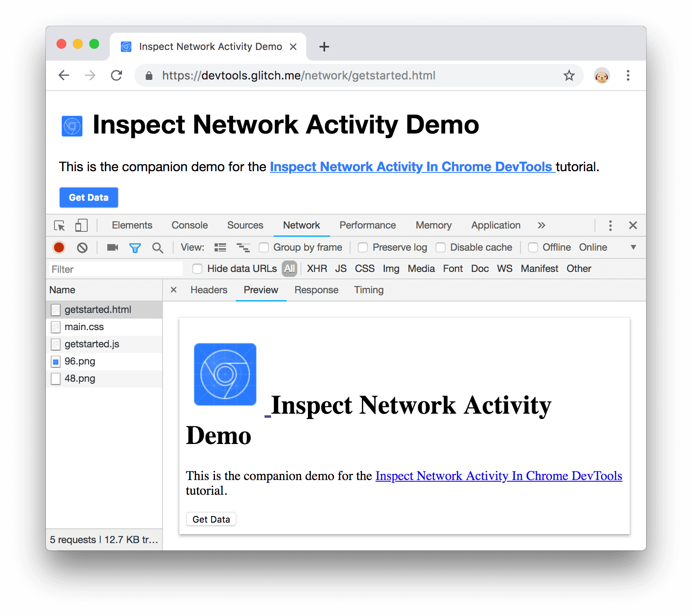The height and width of the screenshot is (616, 692).
Task: Filter requests by WS
Action: pos(504,269)
